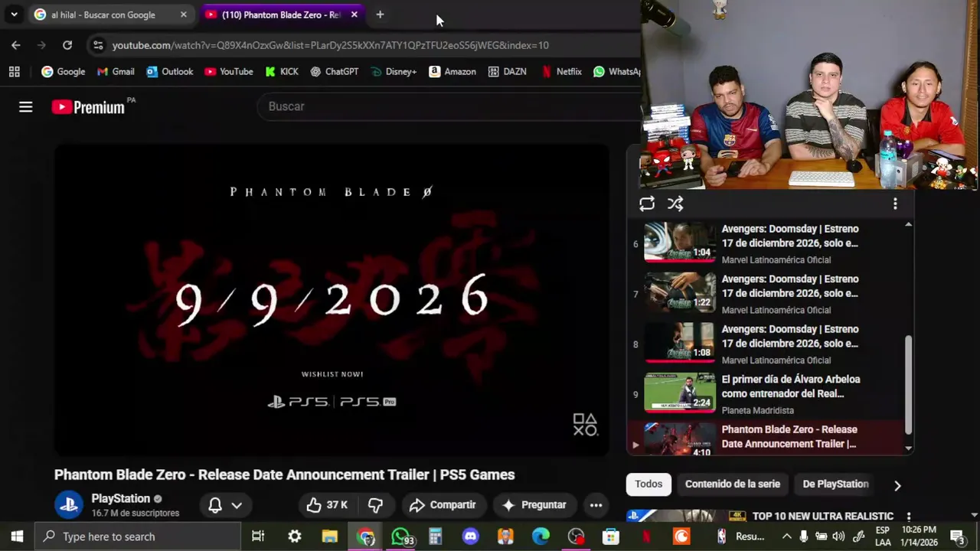The height and width of the screenshot is (551, 980).
Task: Click the dislike thumbs-down button
Action: click(375, 505)
